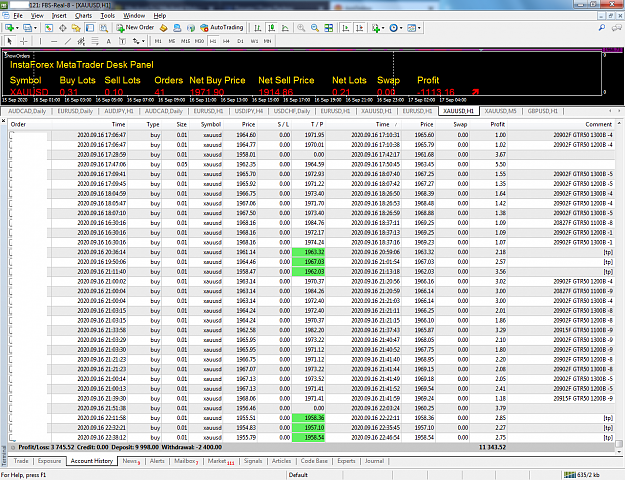Switch chart to the line chart icon
The width and height of the screenshot is (625, 480).
pos(285,28)
